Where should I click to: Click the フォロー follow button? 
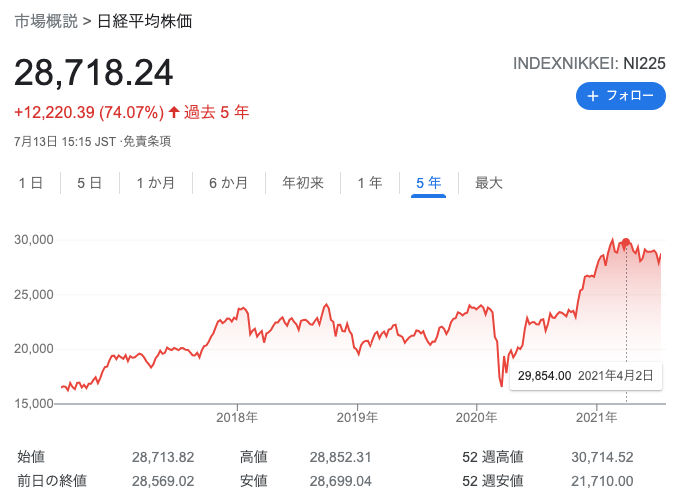click(620, 96)
